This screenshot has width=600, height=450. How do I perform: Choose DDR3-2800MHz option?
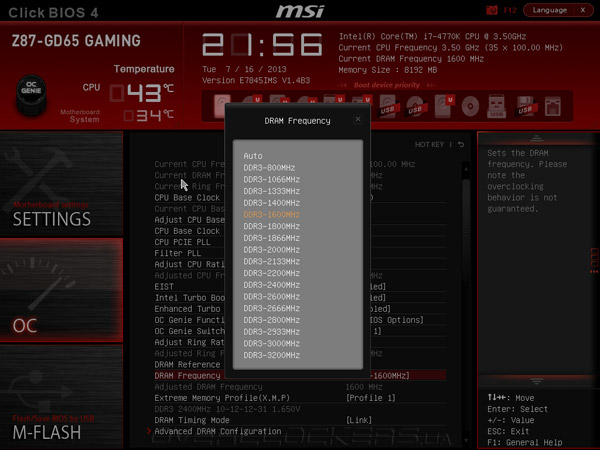pos(271,320)
